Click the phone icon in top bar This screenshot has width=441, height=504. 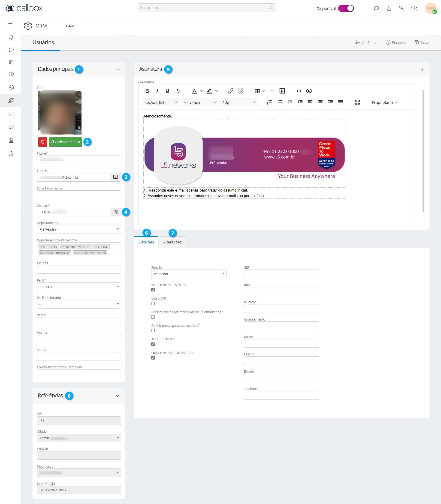coord(401,8)
